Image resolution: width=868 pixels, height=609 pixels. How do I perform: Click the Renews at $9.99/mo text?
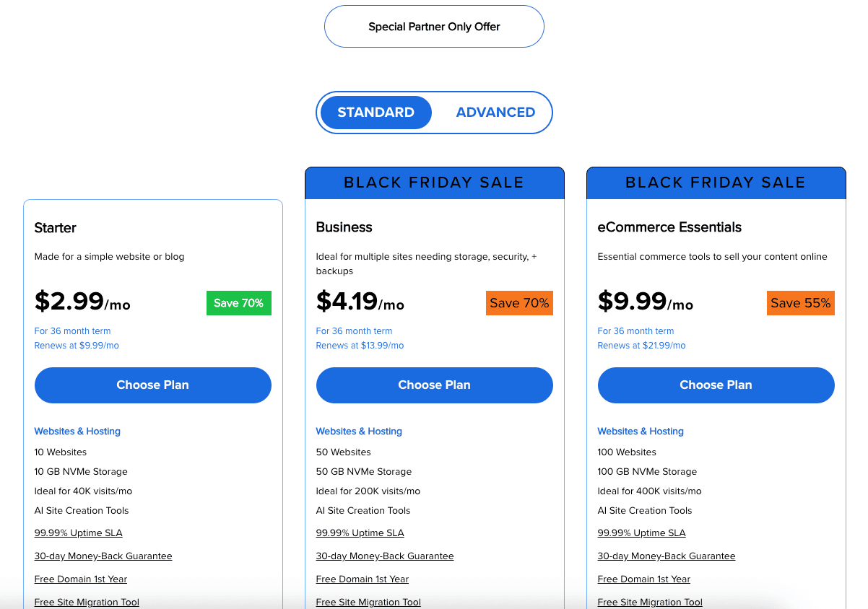click(x=77, y=346)
